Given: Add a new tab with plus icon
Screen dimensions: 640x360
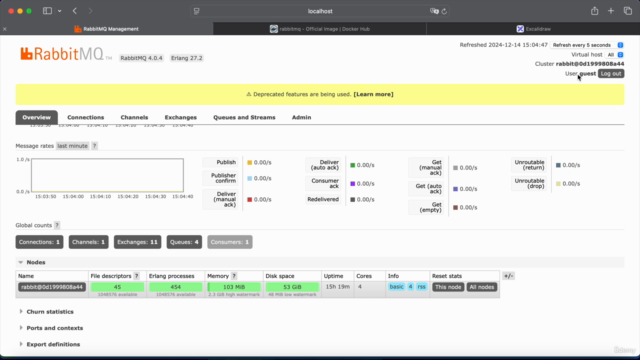Looking at the screenshot, I should coord(611,11).
